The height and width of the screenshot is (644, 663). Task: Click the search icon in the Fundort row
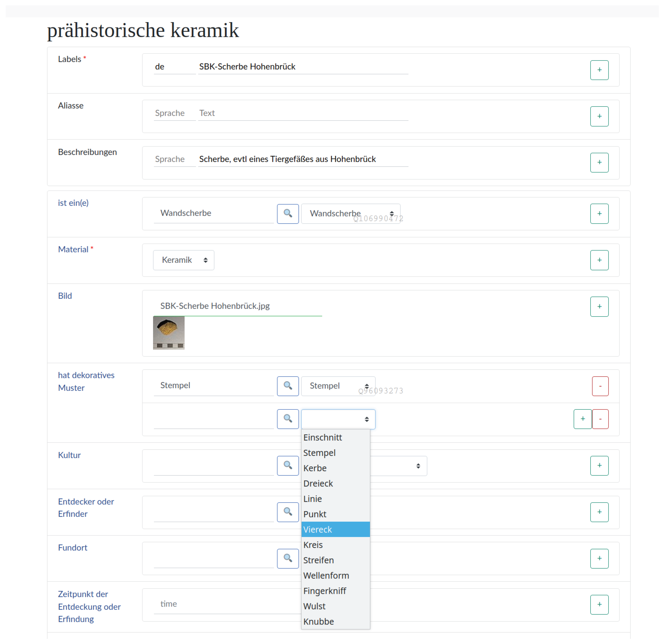tap(288, 558)
